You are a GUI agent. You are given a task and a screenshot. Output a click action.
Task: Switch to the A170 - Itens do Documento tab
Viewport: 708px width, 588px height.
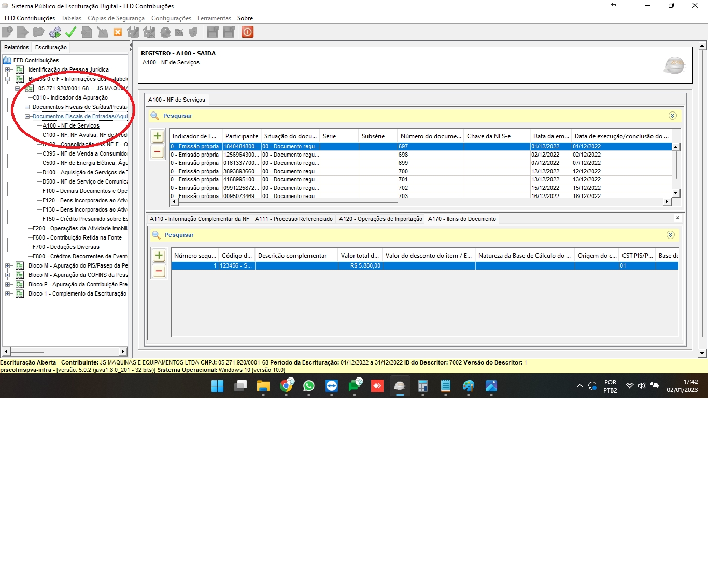coord(462,219)
